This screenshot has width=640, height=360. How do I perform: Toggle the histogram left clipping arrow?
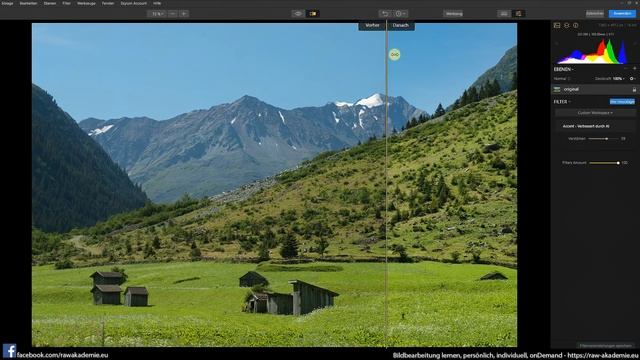point(557,43)
